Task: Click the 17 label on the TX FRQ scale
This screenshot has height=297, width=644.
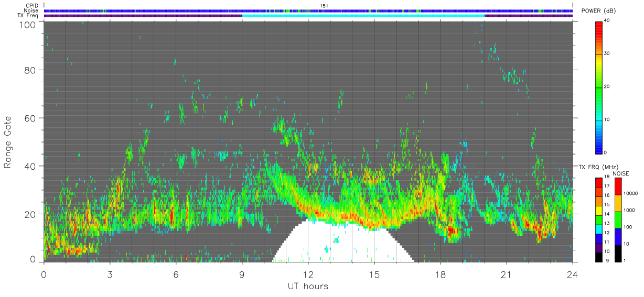Action: tap(607, 186)
